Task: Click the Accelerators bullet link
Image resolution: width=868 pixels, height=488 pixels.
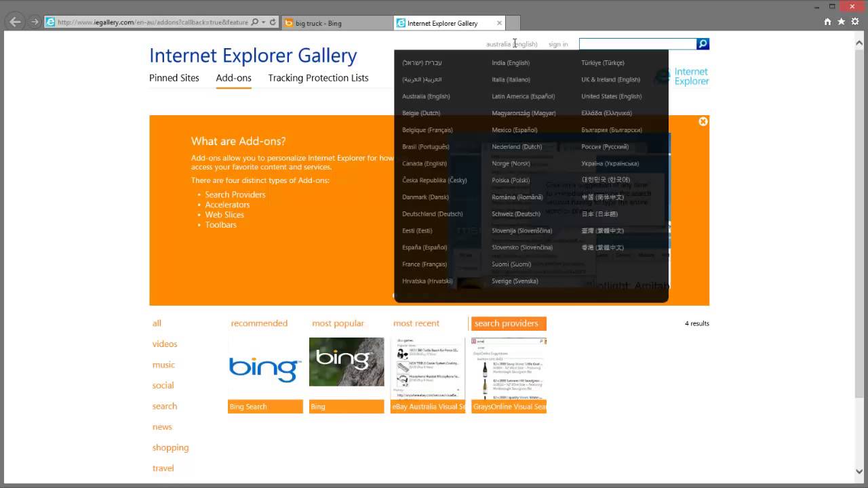Action: coord(227,205)
